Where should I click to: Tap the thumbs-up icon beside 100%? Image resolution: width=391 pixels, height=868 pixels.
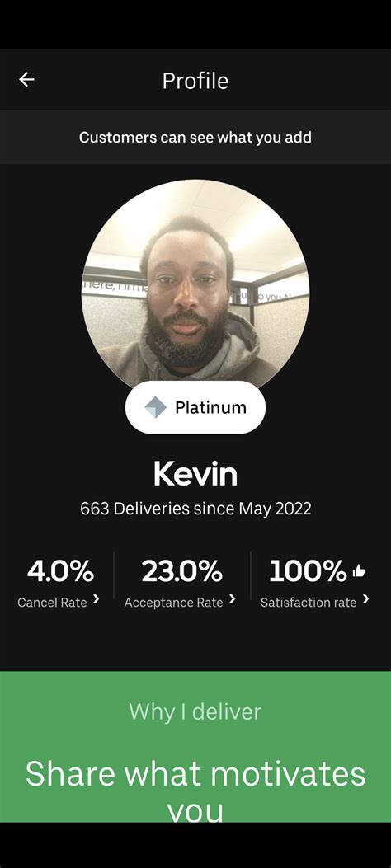tap(359, 570)
